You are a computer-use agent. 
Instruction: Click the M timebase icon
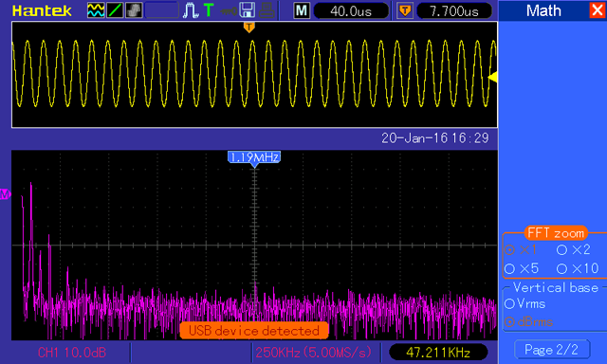point(302,10)
